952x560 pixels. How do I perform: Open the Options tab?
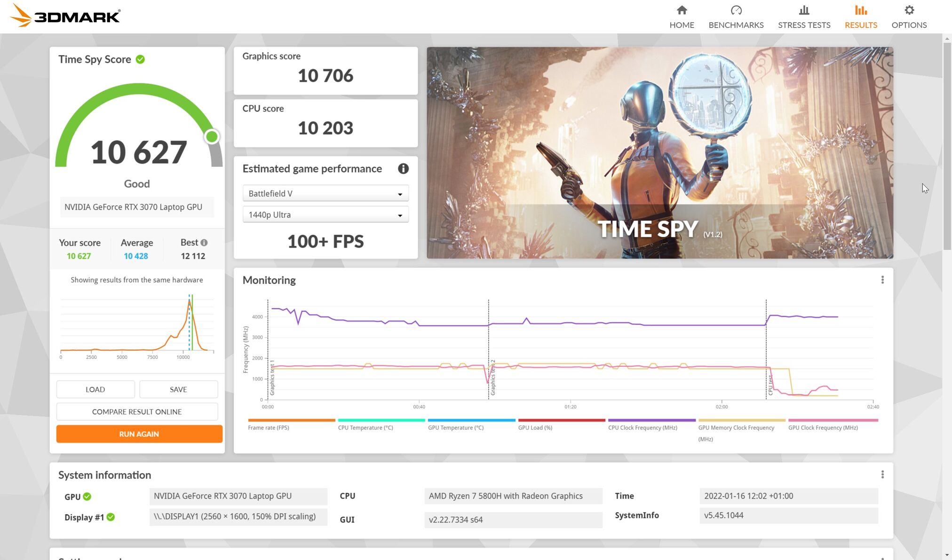(909, 17)
